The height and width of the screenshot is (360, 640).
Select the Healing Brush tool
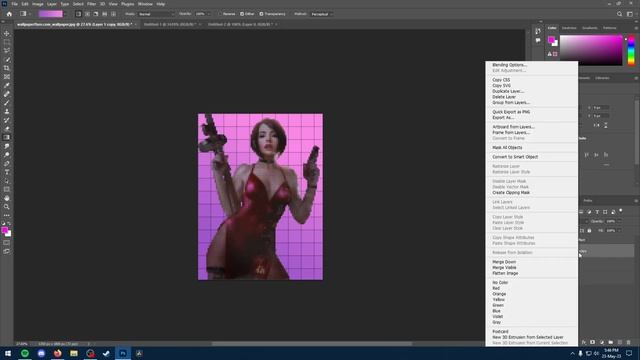[x=7, y=94]
